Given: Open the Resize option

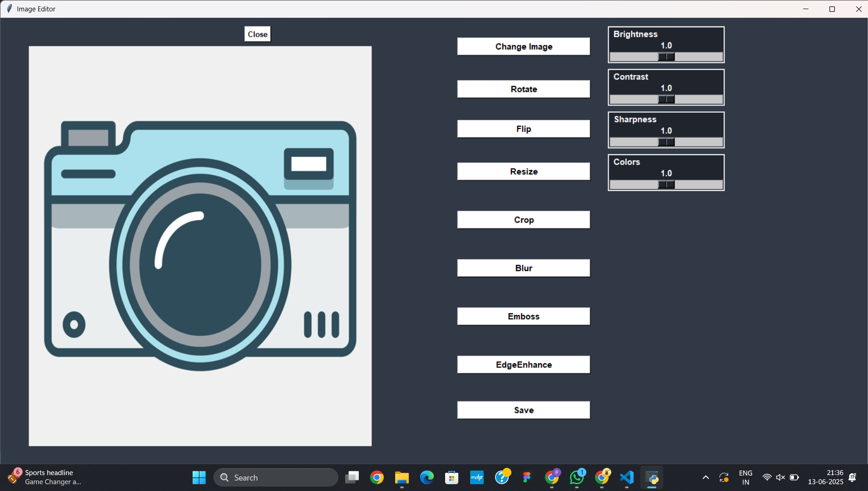Looking at the screenshot, I should pyautogui.click(x=523, y=171).
